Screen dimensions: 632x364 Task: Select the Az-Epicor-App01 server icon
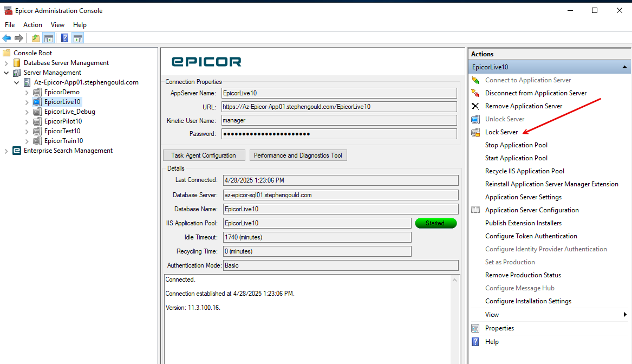click(x=27, y=82)
